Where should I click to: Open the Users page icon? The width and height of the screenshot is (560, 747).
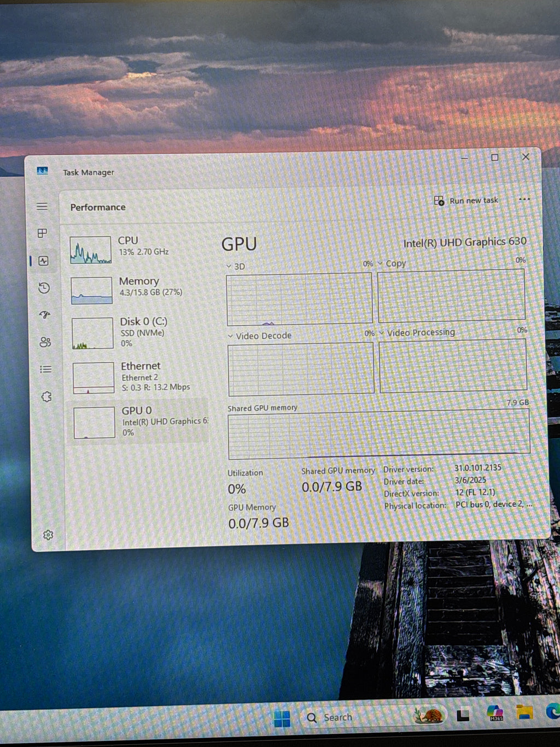pyautogui.click(x=45, y=342)
